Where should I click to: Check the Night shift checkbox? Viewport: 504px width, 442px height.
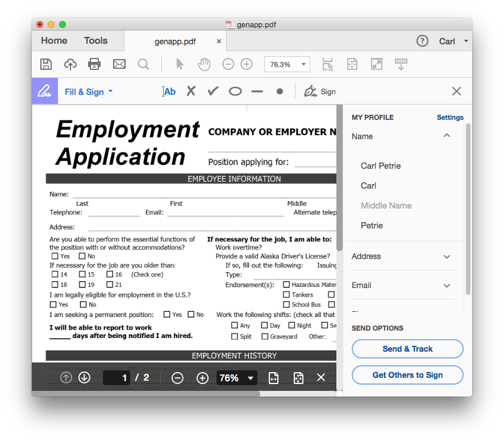click(290, 324)
